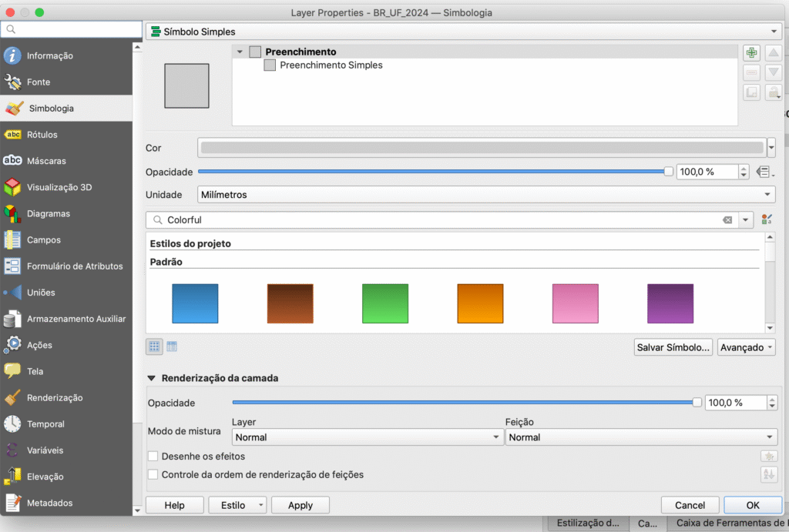Open the Informação section
Screen dimensions: 789x532
tap(66, 55)
